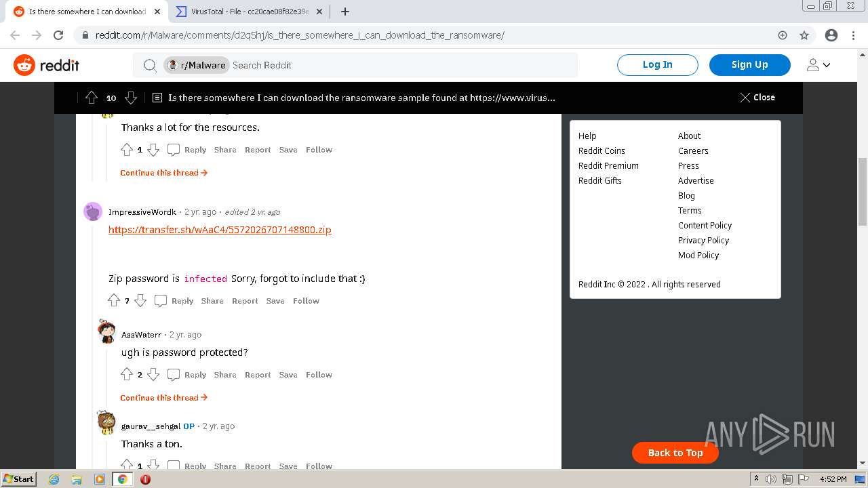Open the Content Policy link
The image size is (868, 488).
pos(705,225)
